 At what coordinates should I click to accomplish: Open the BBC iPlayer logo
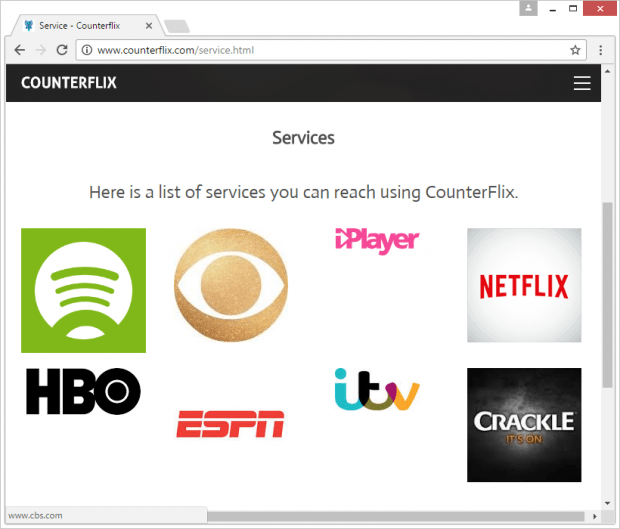[377, 241]
